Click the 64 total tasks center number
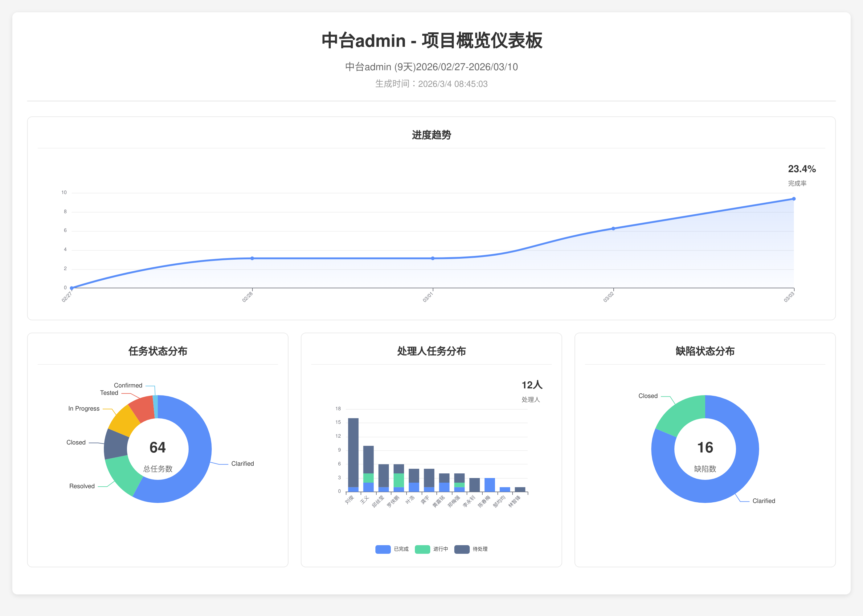863x616 pixels. click(157, 448)
